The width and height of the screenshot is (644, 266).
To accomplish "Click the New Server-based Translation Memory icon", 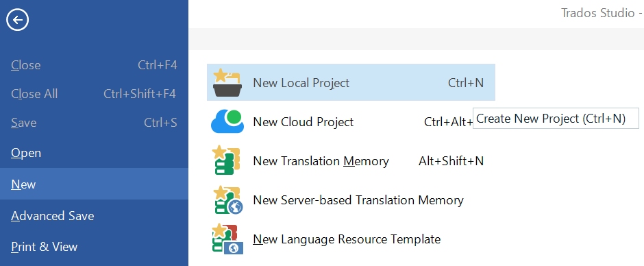I will 227,200.
